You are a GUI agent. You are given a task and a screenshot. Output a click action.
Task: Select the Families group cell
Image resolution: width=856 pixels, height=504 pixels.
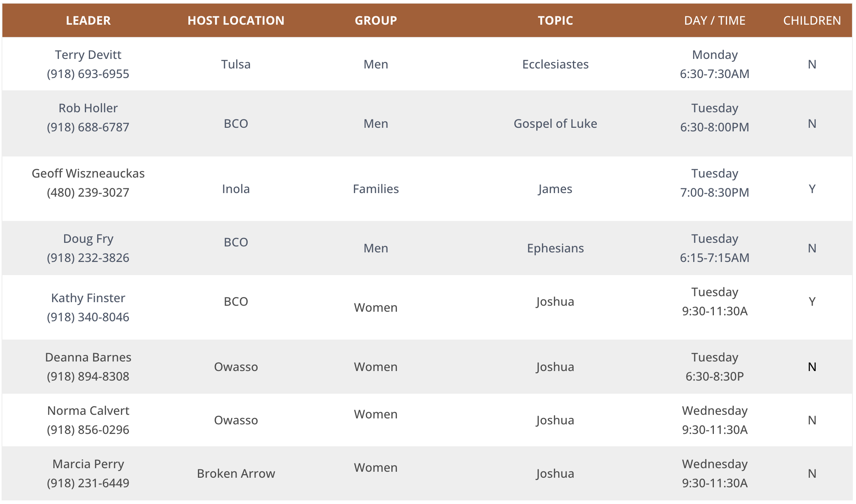tap(375, 189)
